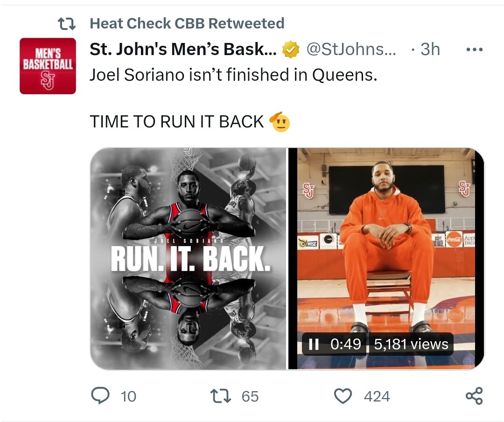Pause the video with the pause button

(x=314, y=345)
